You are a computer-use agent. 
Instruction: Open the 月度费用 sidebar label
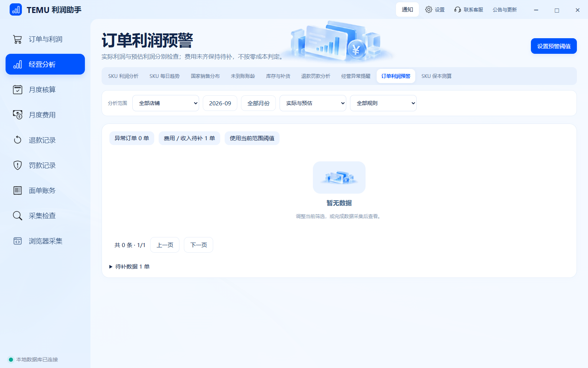tap(42, 115)
